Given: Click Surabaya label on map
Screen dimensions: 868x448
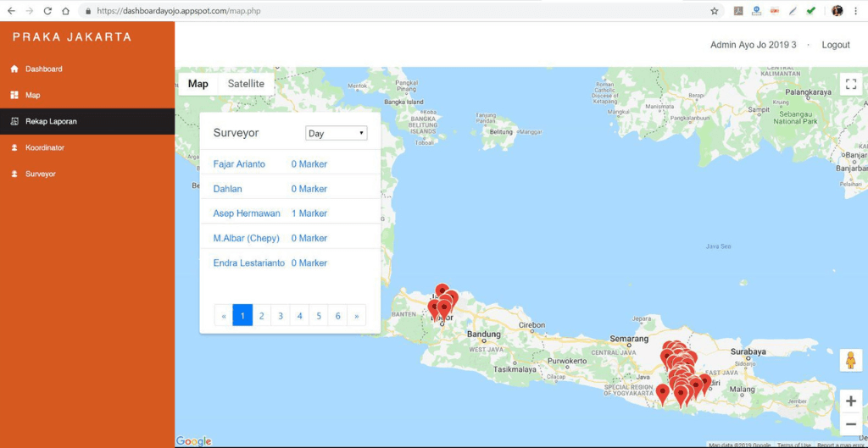Looking at the screenshot, I should point(748,351).
